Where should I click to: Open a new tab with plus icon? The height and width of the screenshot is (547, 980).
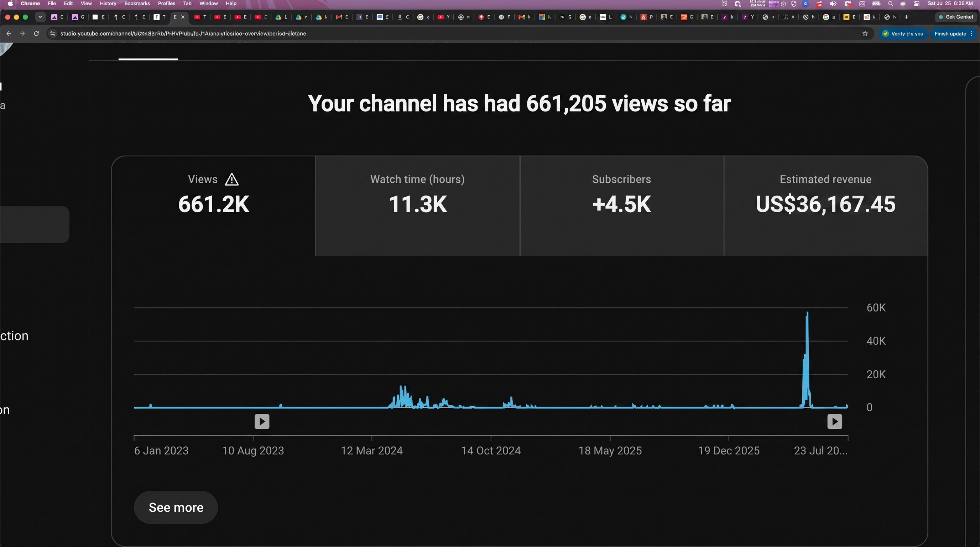906,17
